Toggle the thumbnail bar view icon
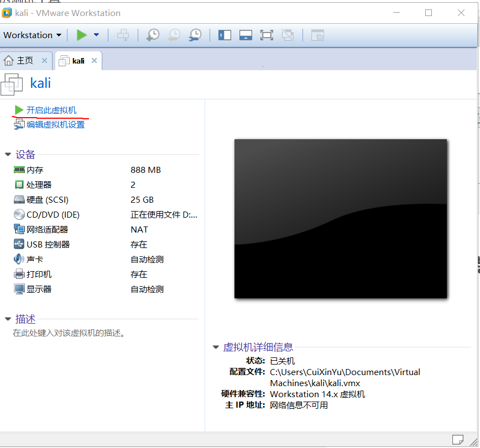480x448 pixels. click(246, 35)
